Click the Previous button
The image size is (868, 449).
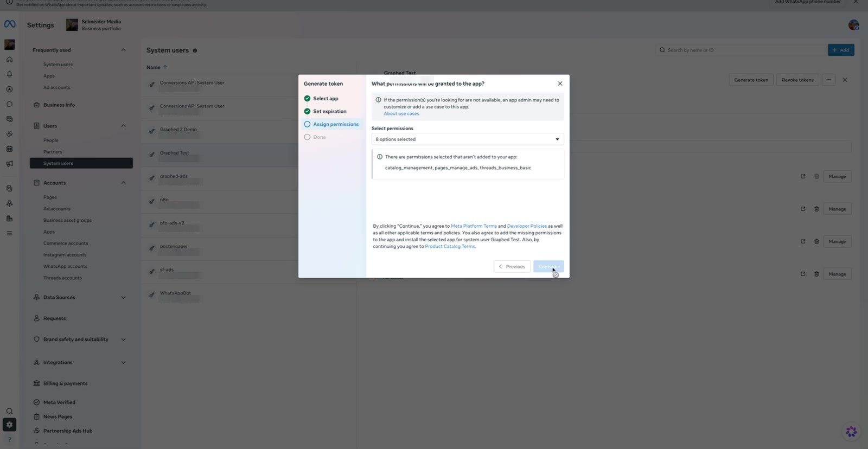[x=512, y=267]
